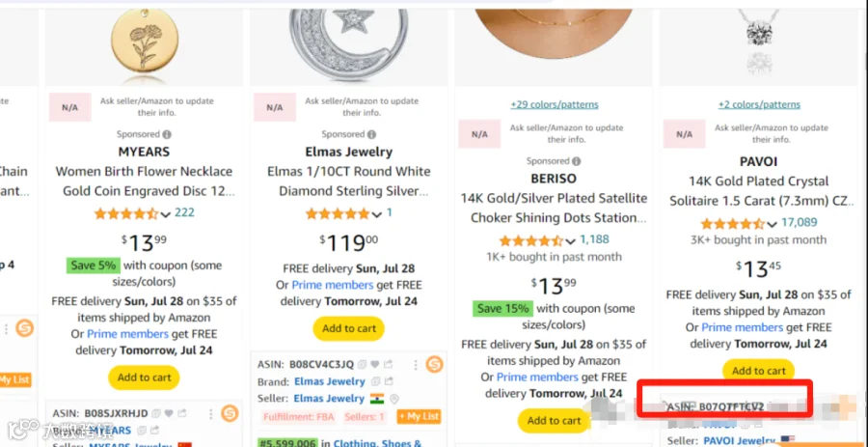Expand rating dropdown for PAVOI necklace
The width and height of the screenshot is (868, 447).
[x=772, y=224]
